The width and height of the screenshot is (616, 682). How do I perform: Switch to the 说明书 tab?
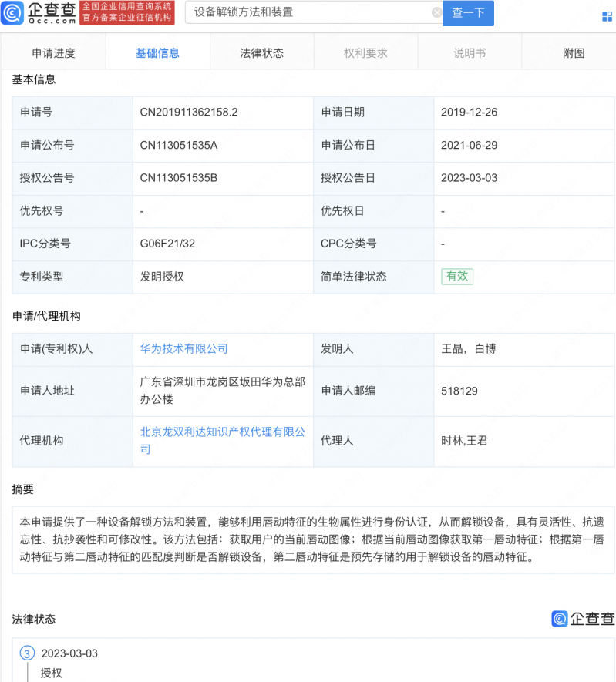pos(470,53)
